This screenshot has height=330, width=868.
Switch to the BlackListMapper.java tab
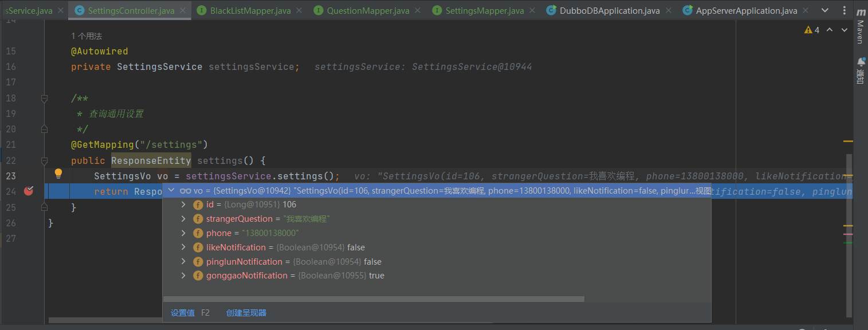250,10
